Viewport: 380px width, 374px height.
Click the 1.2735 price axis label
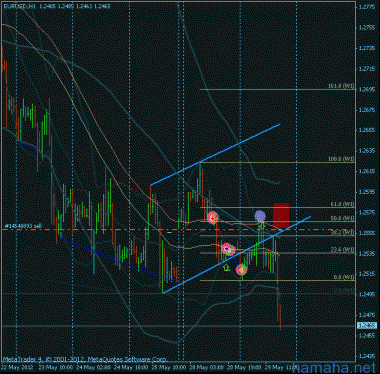pyautogui.click(x=366, y=48)
